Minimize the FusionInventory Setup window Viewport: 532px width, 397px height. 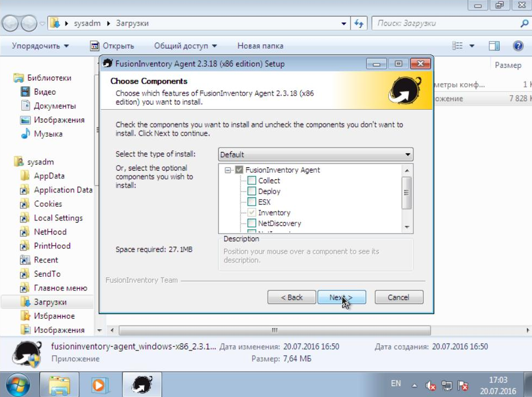376,64
